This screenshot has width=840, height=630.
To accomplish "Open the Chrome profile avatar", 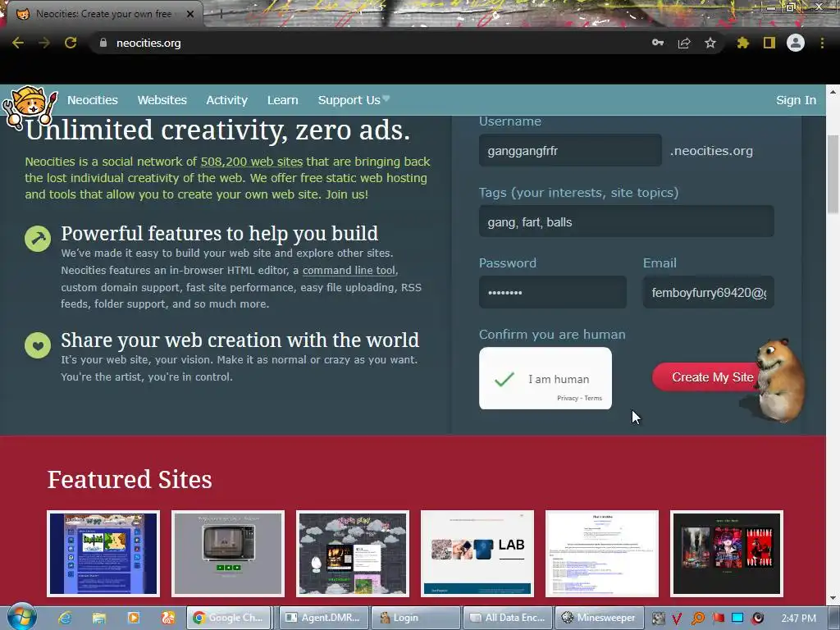I will click(796, 43).
